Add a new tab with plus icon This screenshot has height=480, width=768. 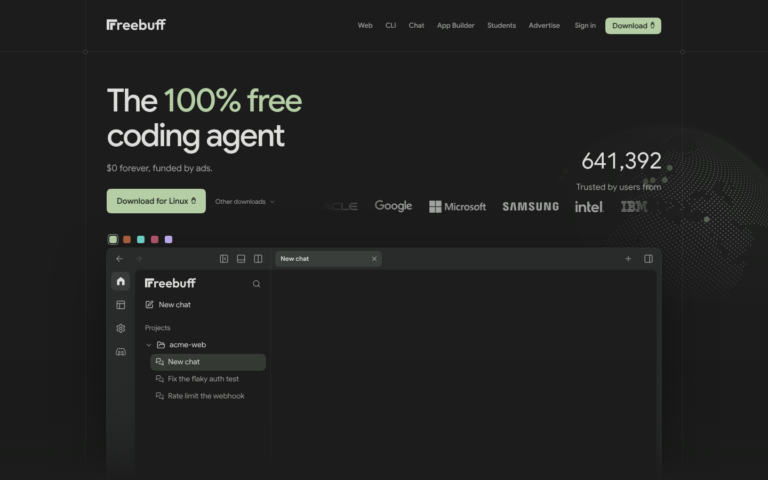(628, 259)
